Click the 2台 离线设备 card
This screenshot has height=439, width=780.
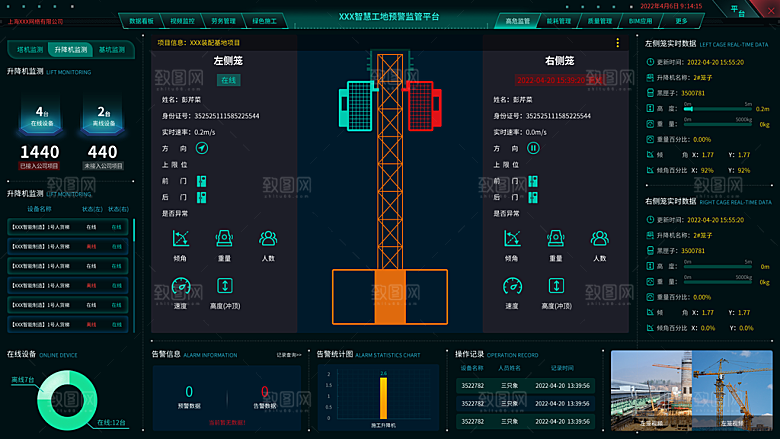tap(103, 116)
